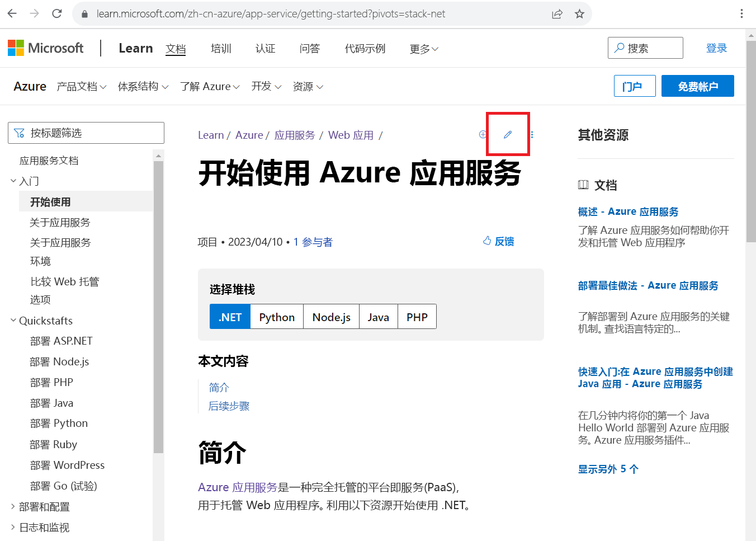Open 比较 Web 托管 选项 tree item
This screenshot has height=541, width=756.
tap(65, 290)
